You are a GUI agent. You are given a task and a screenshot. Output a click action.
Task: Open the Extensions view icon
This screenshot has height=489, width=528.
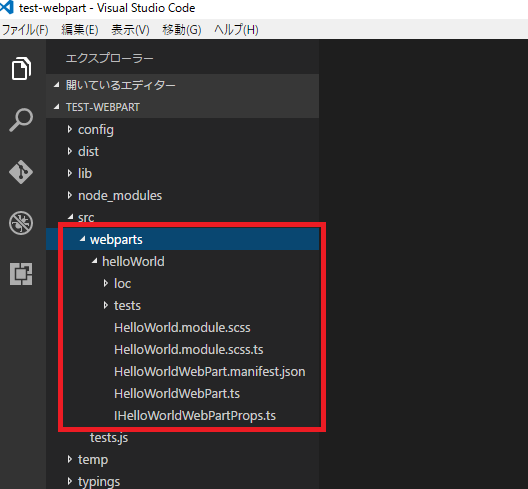pyautogui.click(x=21, y=274)
